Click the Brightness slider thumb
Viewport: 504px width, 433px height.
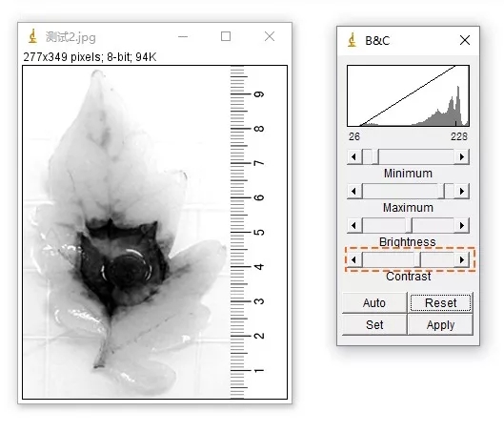409,225
